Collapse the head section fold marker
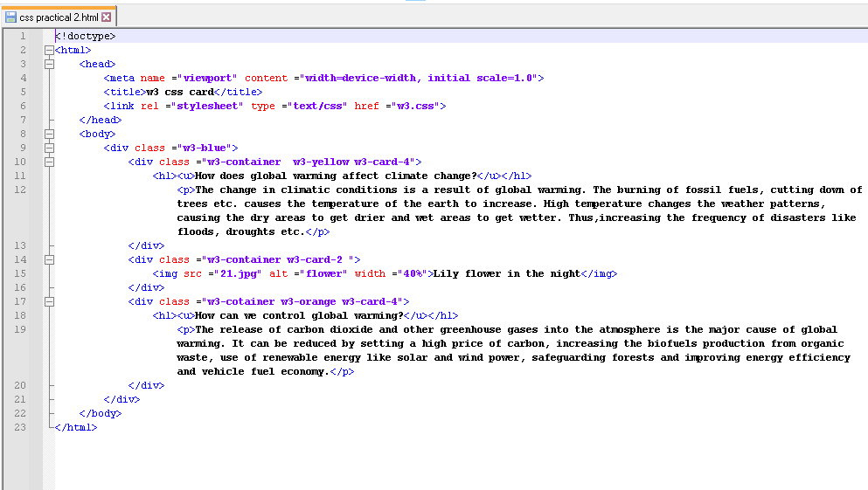 [49, 64]
